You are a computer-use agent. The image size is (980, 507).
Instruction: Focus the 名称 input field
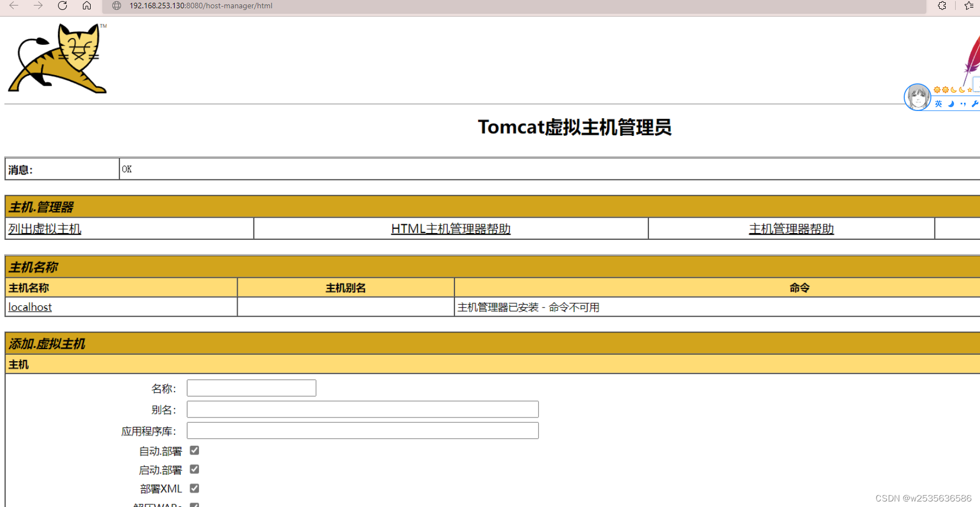click(x=251, y=388)
